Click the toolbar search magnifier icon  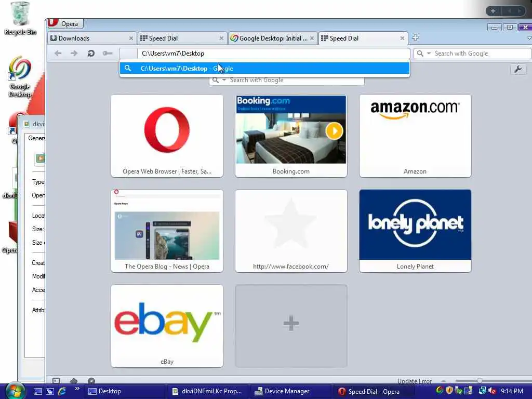(x=420, y=54)
